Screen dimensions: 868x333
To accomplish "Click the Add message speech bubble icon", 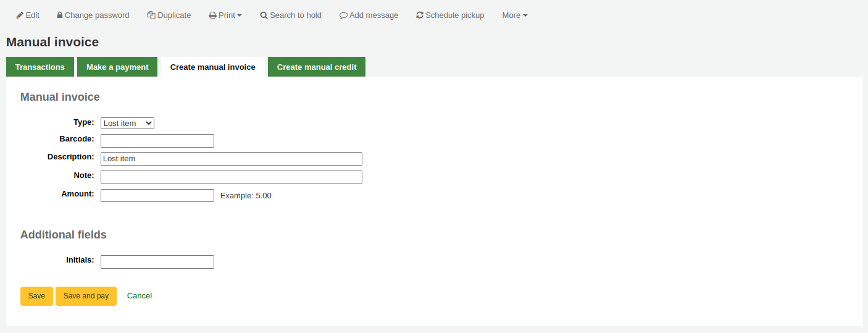I will 343,15.
